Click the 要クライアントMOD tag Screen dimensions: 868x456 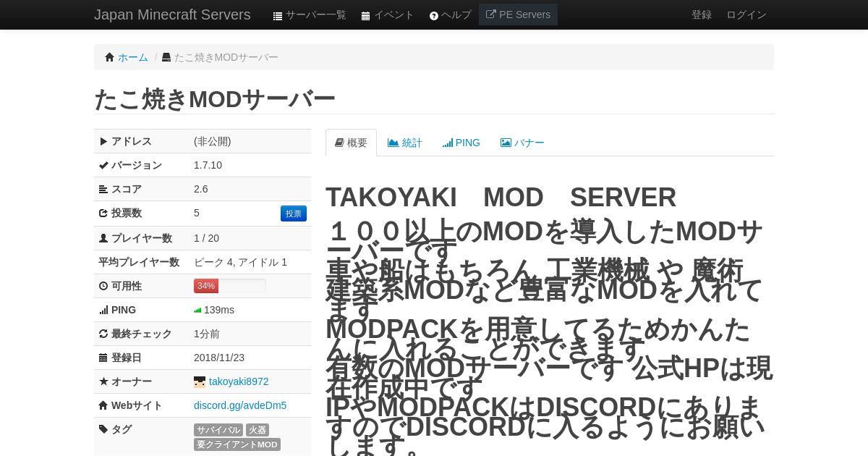click(x=237, y=444)
